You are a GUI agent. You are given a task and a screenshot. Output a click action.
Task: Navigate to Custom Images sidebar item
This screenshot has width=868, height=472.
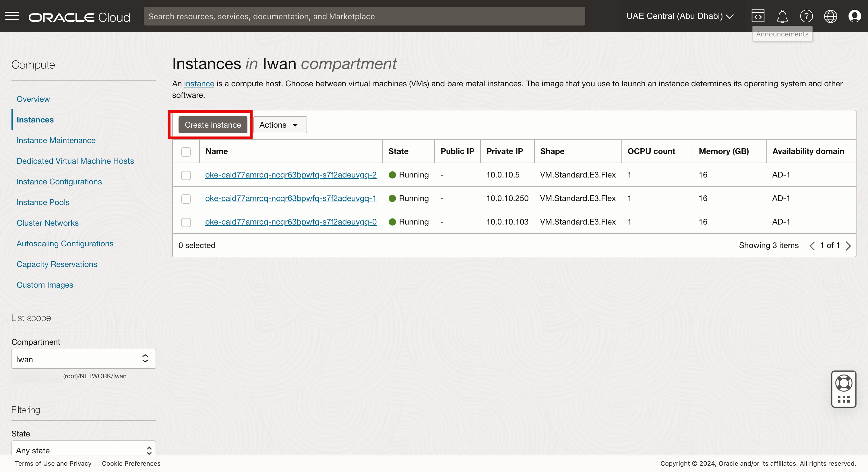click(45, 285)
